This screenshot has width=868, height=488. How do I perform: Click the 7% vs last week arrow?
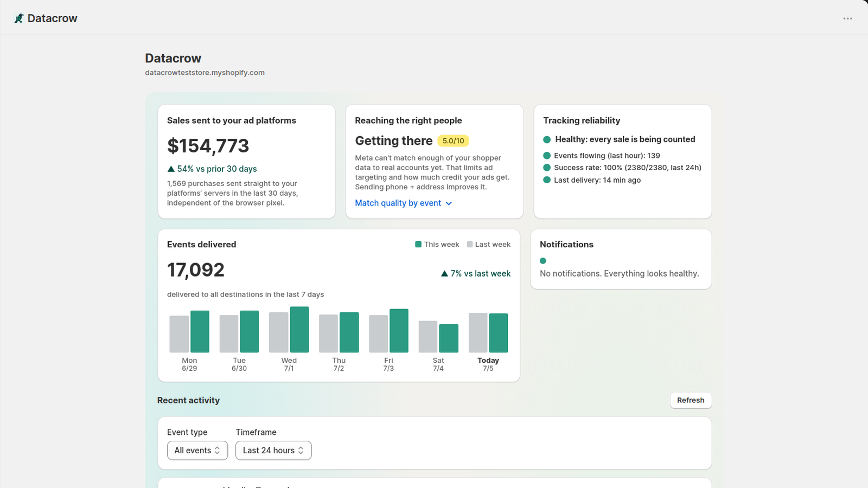point(444,274)
